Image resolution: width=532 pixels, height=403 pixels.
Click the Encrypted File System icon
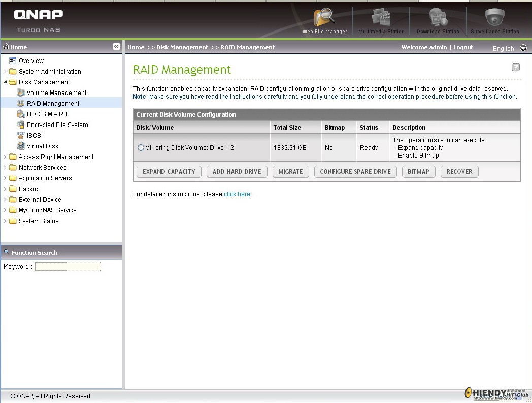tap(20, 125)
